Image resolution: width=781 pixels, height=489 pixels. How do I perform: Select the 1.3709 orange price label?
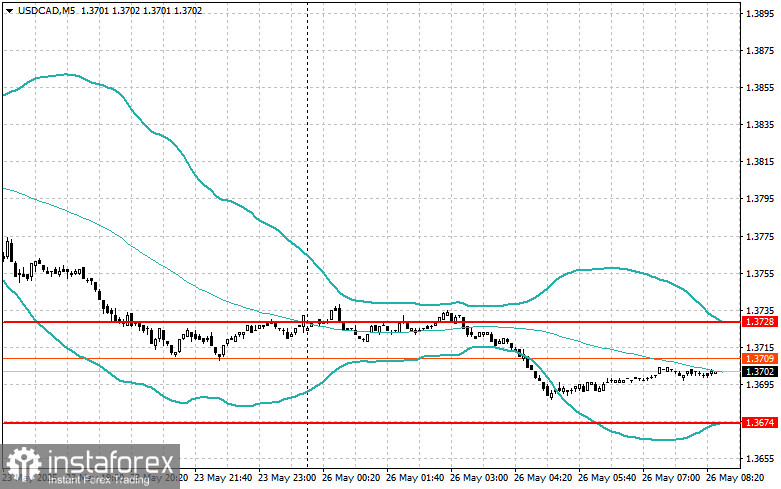760,359
